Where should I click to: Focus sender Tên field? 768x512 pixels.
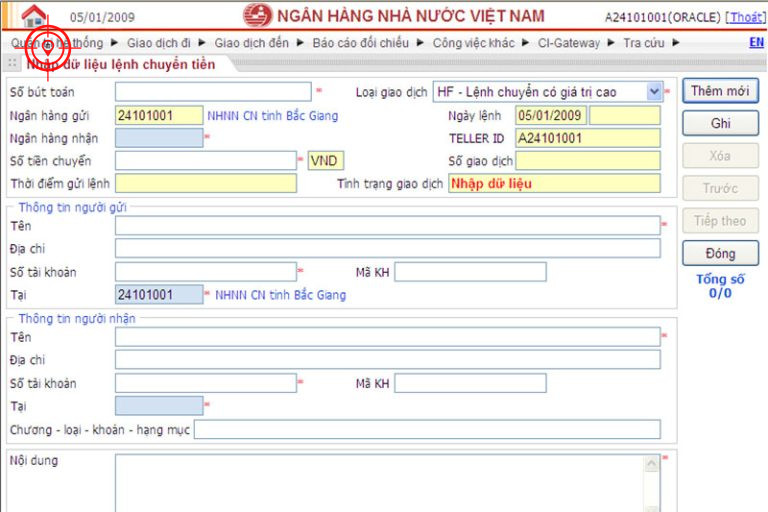388,226
